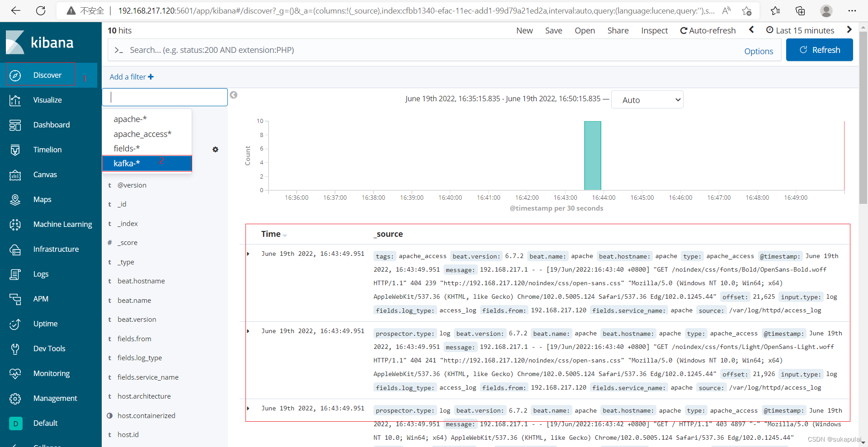Select the _score field

click(x=127, y=242)
